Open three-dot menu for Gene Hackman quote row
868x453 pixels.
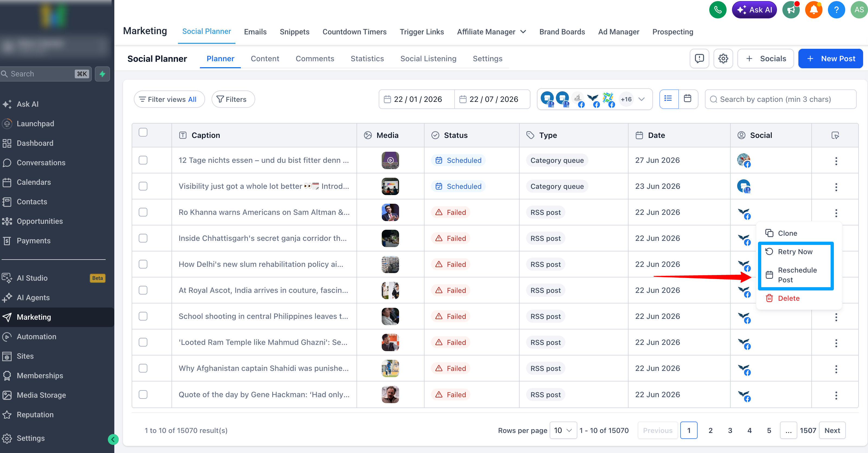(x=836, y=395)
